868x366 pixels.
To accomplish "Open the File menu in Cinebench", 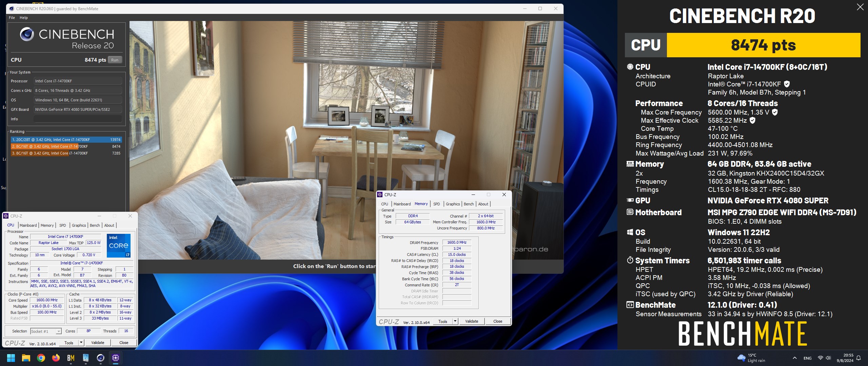I will pos(12,18).
